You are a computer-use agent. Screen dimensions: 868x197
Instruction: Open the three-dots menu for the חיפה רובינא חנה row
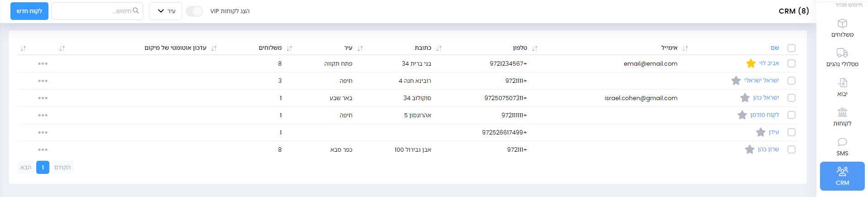point(43,81)
